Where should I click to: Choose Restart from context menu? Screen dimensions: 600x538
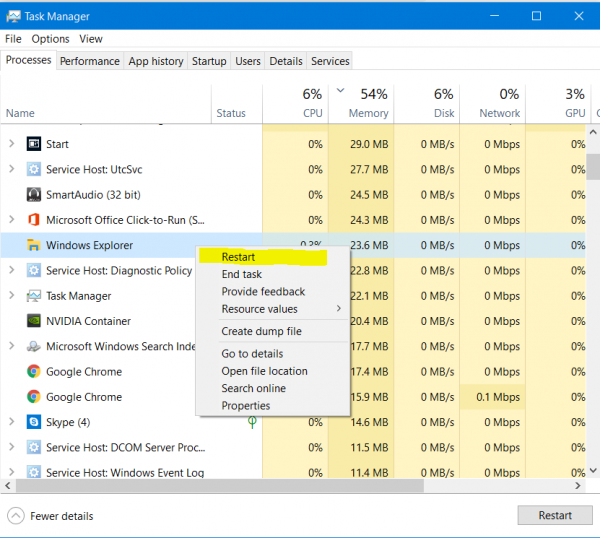(x=238, y=257)
